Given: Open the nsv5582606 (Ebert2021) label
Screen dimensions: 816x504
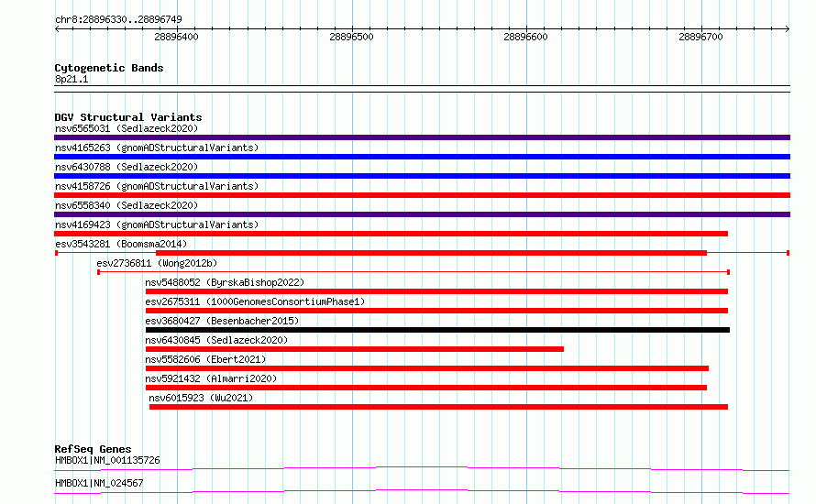Looking at the screenshot, I should tap(205, 359).
